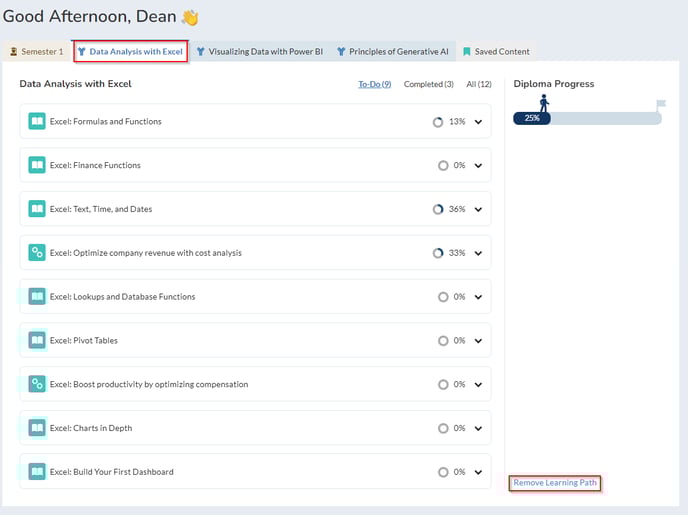The image size is (688, 515).
Task: Click the 36% progress circle for Text, Time, and Dates
Action: click(438, 209)
